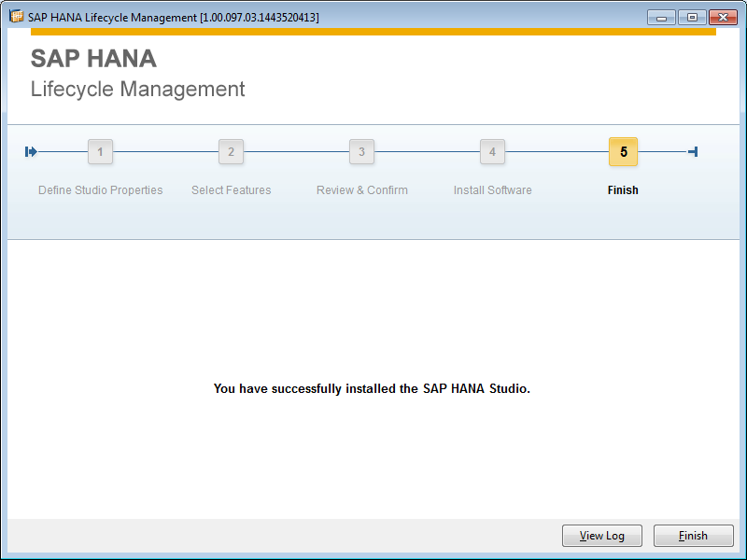The image size is (747, 560).
Task: Click the SAP HANA heading text
Action: pos(93,58)
